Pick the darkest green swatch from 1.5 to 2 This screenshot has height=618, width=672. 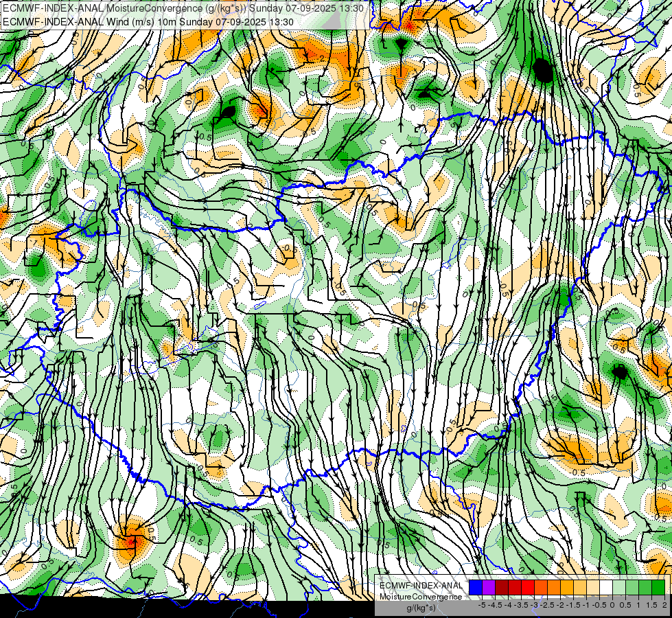pos(658,587)
